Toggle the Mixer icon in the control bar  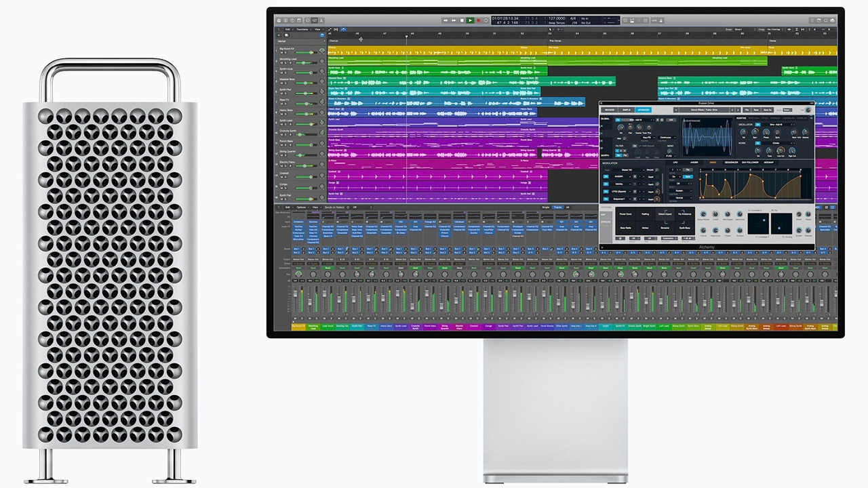tap(315, 20)
